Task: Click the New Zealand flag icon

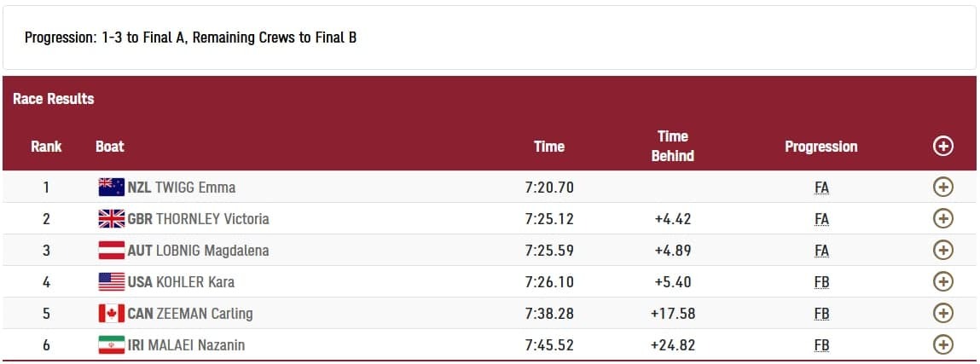Action: (x=111, y=187)
